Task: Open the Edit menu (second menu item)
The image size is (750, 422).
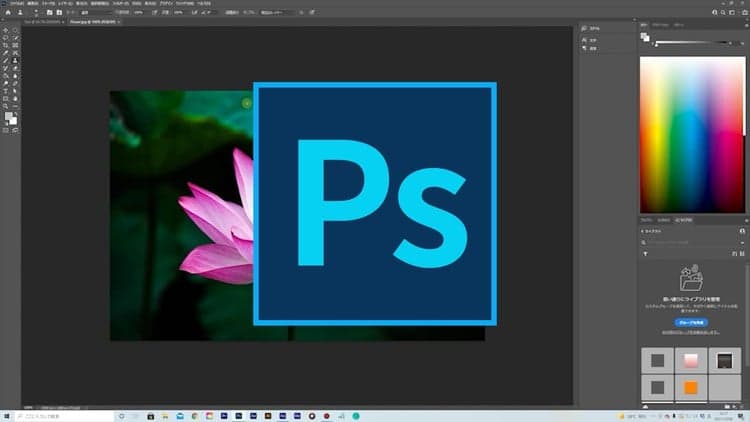Action: [x=33, y=3]
